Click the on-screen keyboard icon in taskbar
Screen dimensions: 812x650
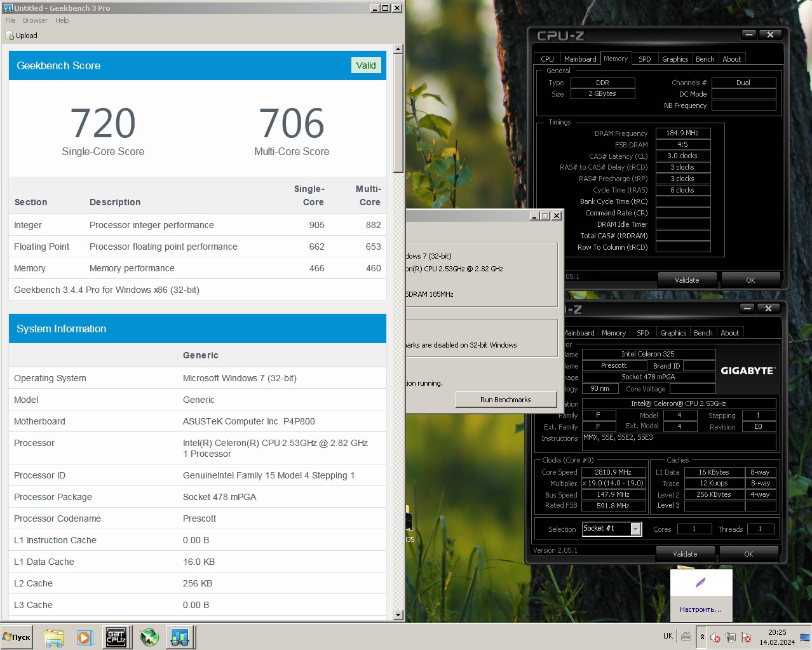point(686,636)
